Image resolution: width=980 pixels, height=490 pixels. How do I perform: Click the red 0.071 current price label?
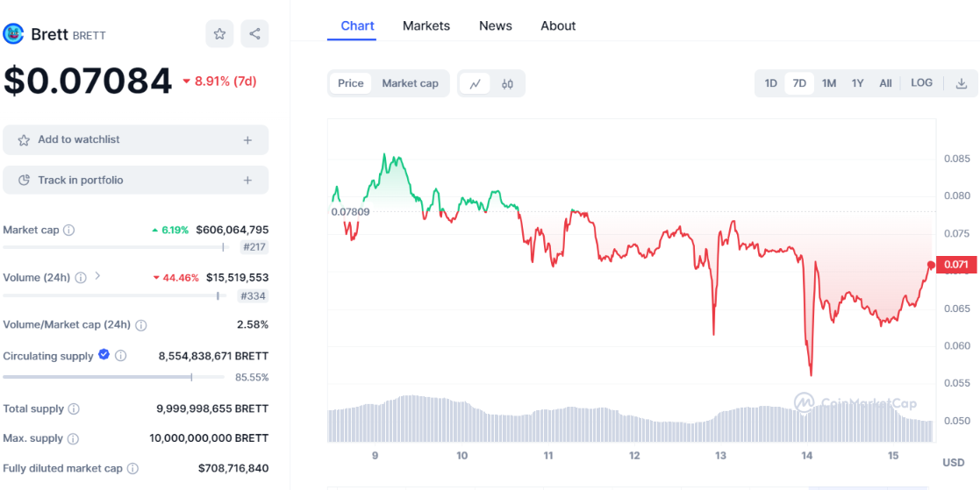[x=956, y=266]
